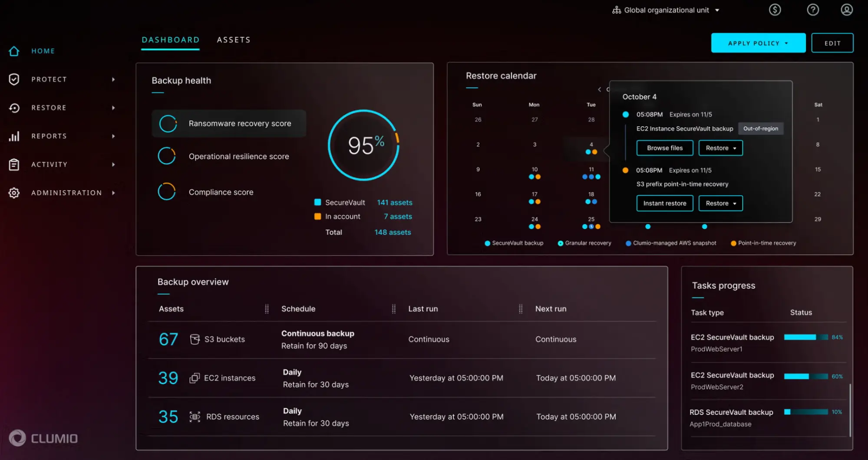The height and width of the screenshot is (460, 868).
Task: Click the Operational resilience score ring icon
Action: click(x=167, y=156)
